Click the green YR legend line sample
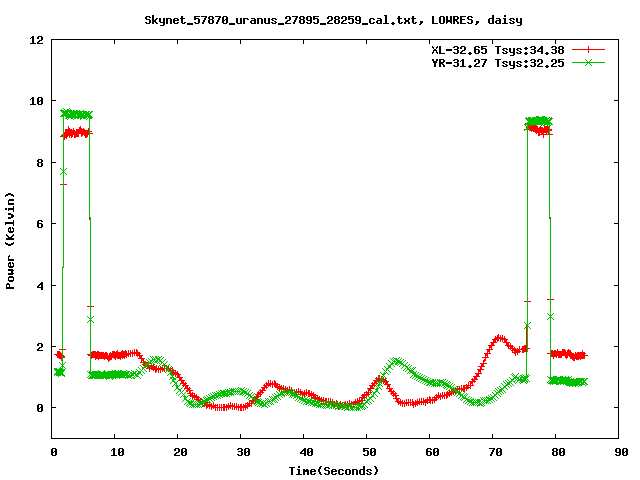640x480 pixels. coord(589,62)
